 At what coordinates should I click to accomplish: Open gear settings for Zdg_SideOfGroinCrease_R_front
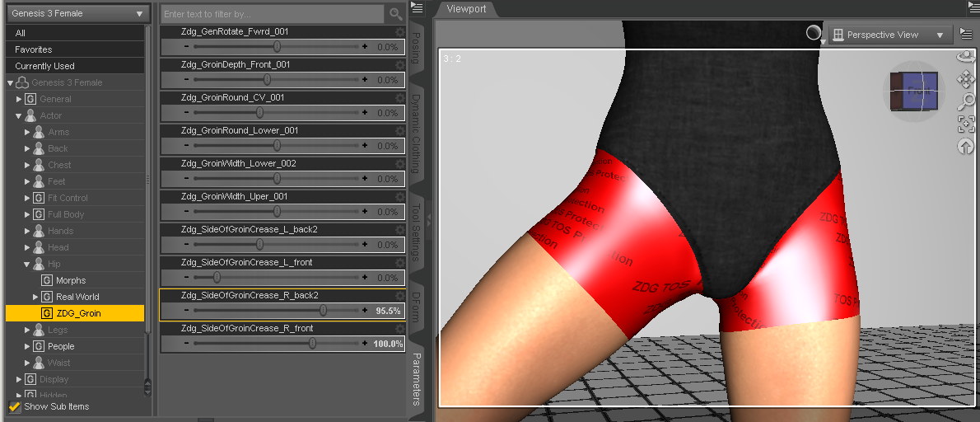400,328
